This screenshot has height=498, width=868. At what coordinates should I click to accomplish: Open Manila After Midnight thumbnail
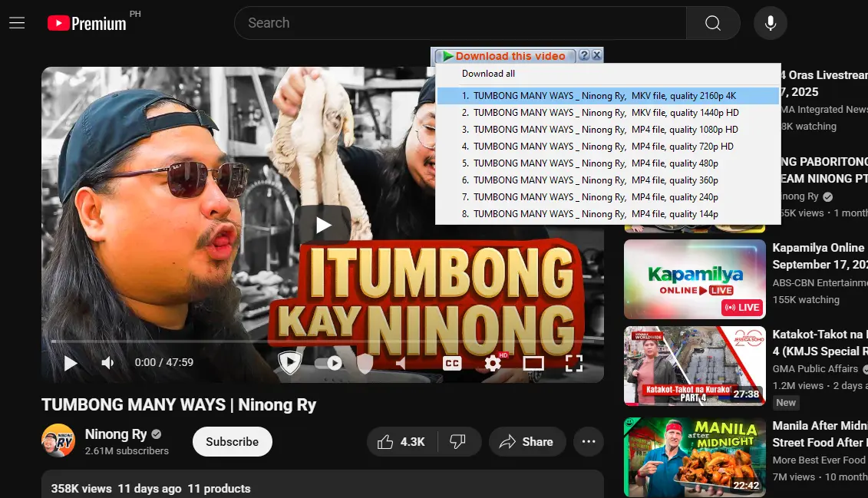coord(695,457)
